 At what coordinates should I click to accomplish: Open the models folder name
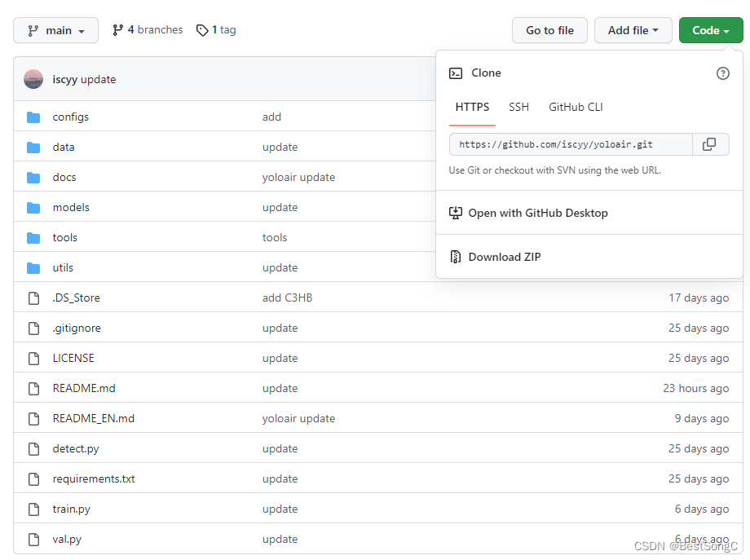(71, 208)
